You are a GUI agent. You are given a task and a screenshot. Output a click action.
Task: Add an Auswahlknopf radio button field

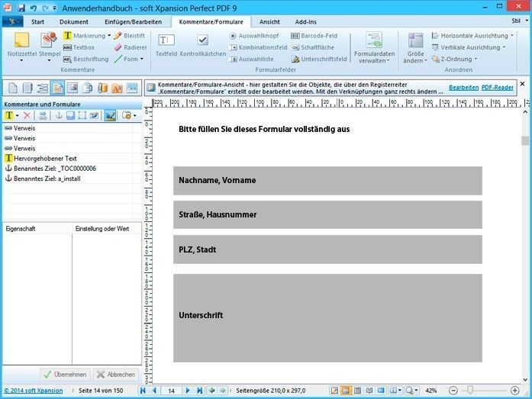tap(254, 36)
